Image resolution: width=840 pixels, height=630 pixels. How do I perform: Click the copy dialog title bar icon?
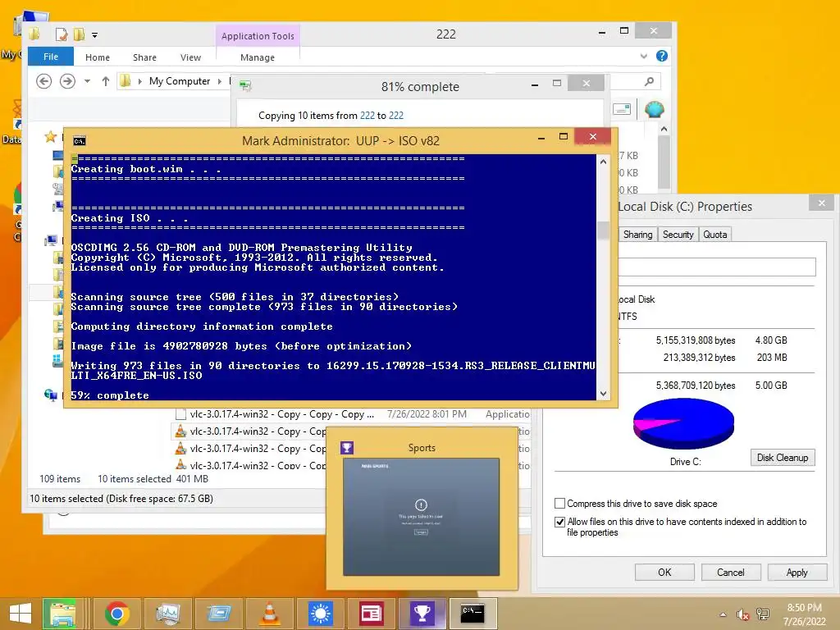(246, 86)
